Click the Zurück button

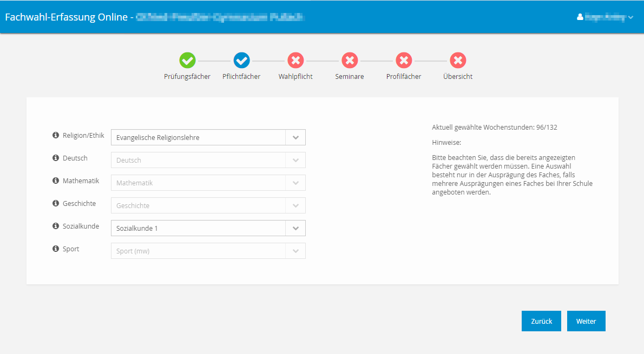tap(541, 321)
